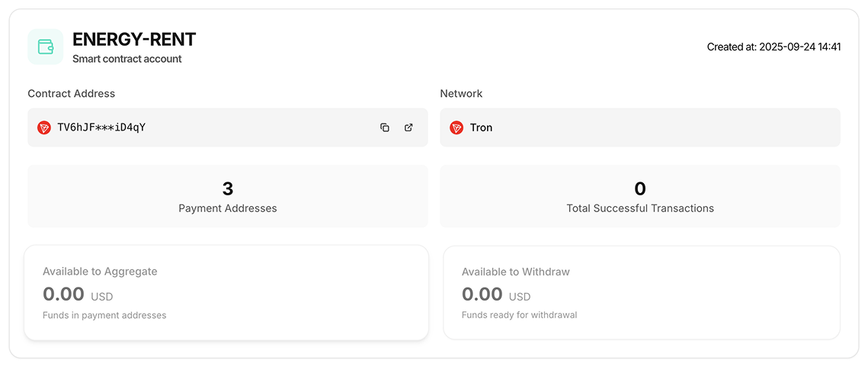The width and height of the screenshot is (868, 367).
Task: Open Total Successful Transactions card
Action: click(x=639, y=196)
